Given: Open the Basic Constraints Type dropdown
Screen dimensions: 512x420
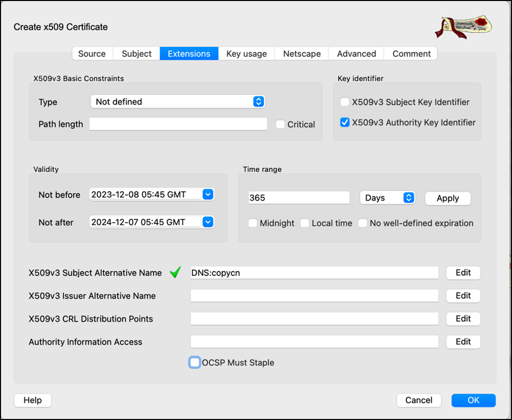Looking at the screenshot, I should [x=177, y=102].
